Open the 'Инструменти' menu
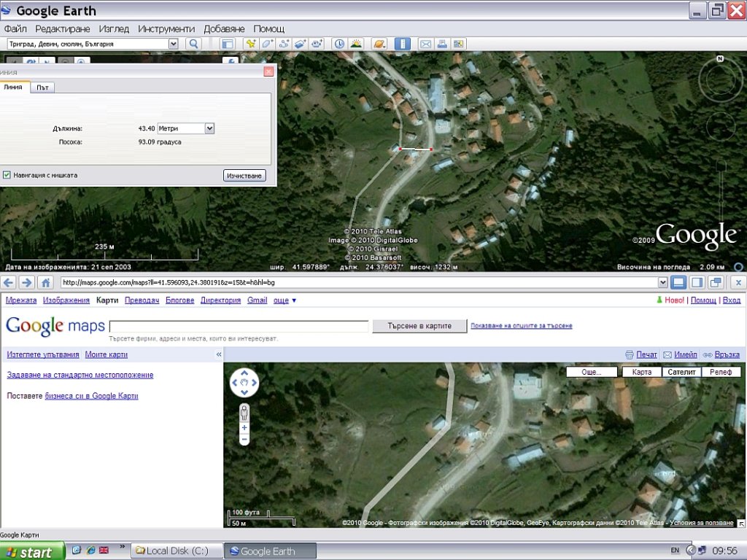 167,28
